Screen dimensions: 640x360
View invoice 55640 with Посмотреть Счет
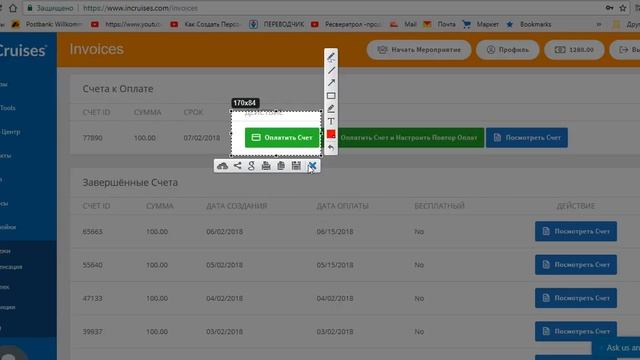[x=576, y=265]
